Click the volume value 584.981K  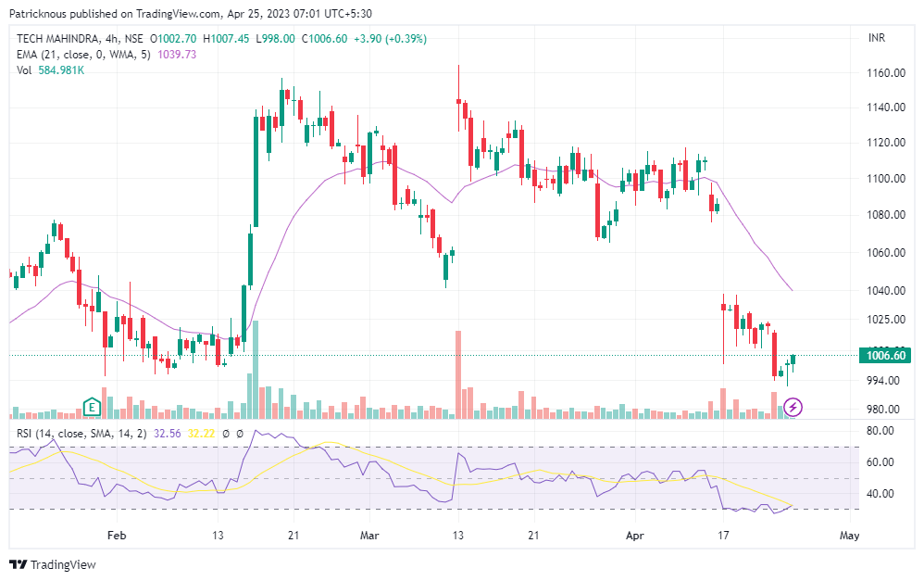[61, 70]
